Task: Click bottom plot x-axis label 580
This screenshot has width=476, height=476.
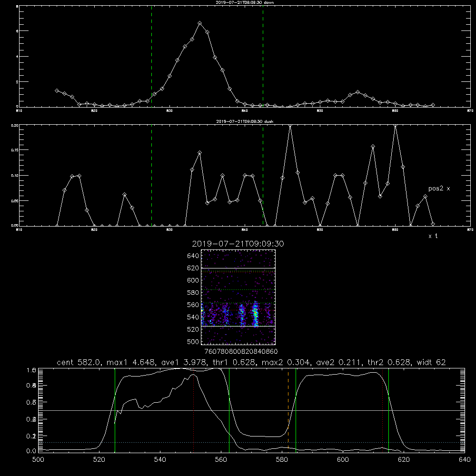Action: point(282,460)
